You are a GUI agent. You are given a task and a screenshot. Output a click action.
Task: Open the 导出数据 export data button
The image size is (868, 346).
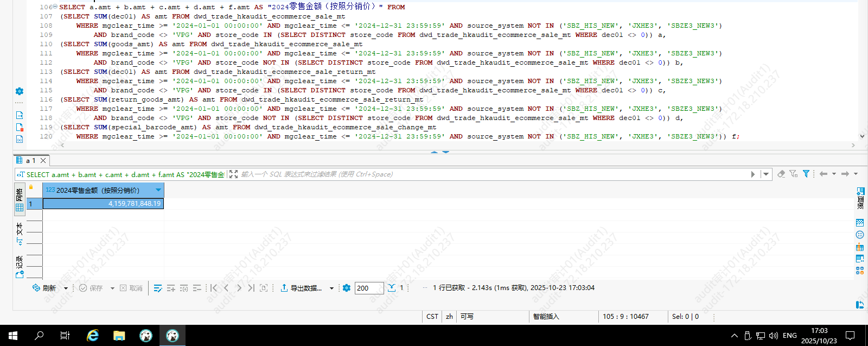coord(301,288)
